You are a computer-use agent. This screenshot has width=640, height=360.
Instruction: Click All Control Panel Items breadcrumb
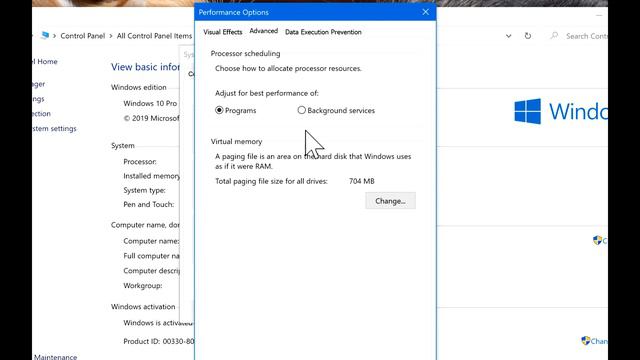[x=154, y=36]
